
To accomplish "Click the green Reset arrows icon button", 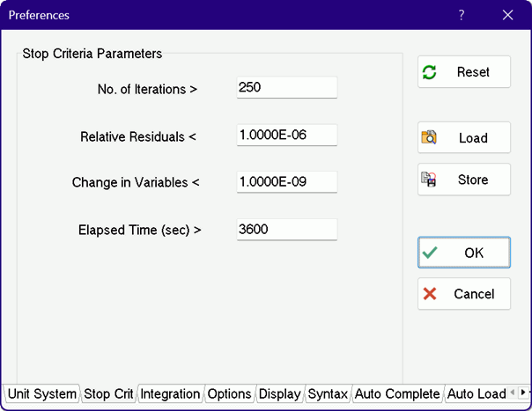I will click(x=463, y=72).
